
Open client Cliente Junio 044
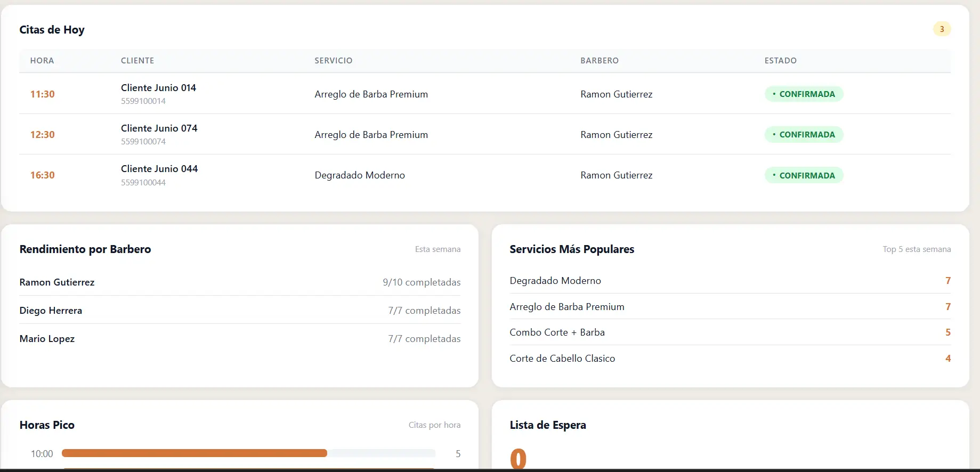coord(159,169)
